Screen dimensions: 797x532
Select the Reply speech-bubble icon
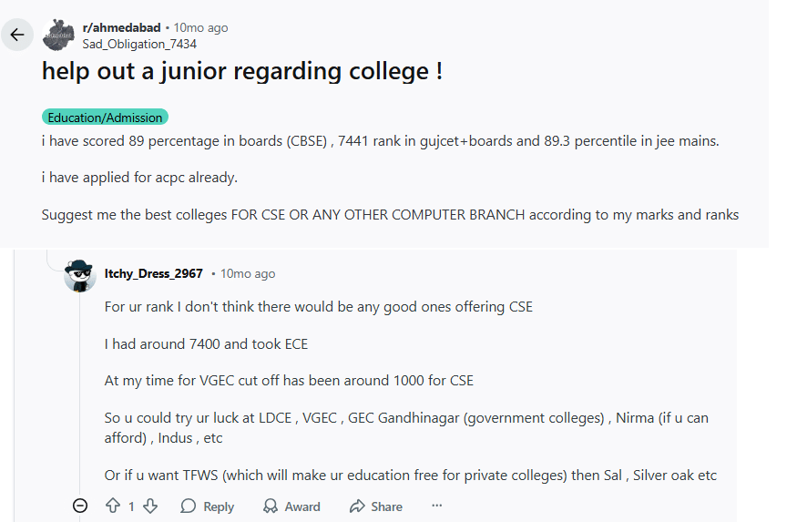click(x=186, y=506)
